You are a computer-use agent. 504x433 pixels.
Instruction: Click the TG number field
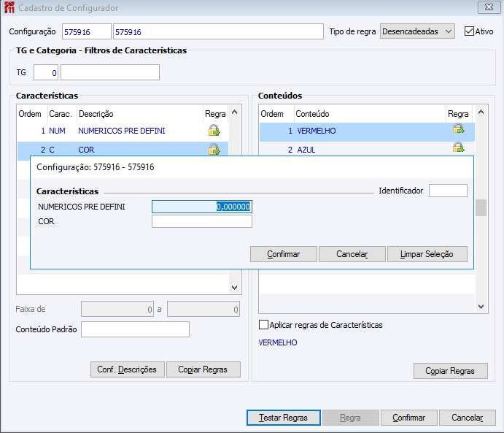click(x=46, y=72)
